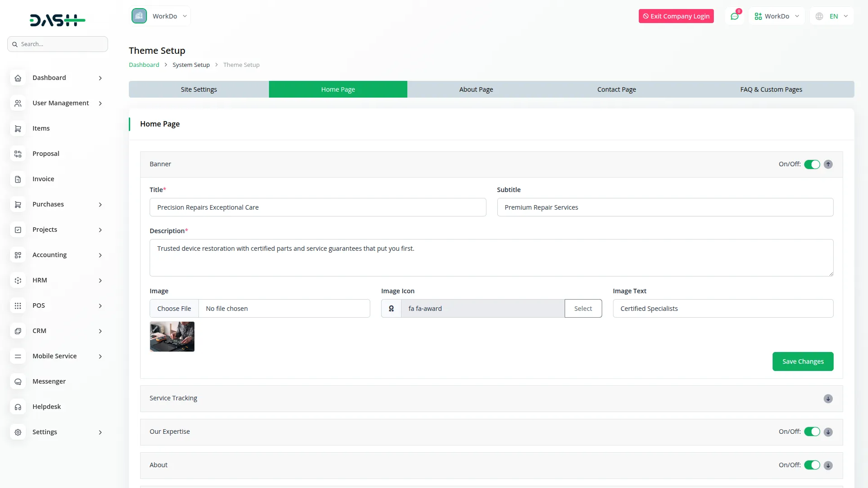
Task: Follow the Dashboard breadcrumb link
Action: (143, 64)
